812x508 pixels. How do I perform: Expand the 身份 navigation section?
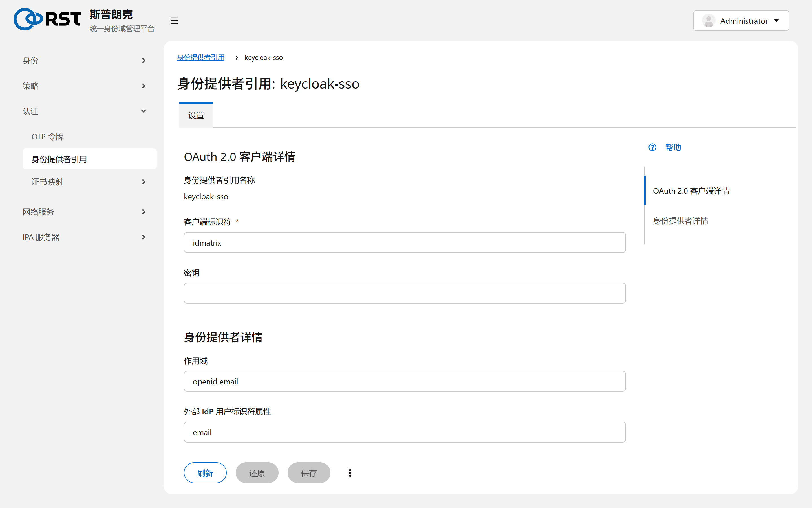[84, 60]
